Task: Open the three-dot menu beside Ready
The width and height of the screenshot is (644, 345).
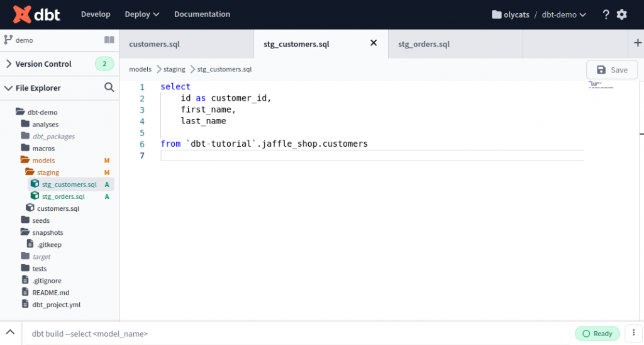Action: tap(634, 333)
